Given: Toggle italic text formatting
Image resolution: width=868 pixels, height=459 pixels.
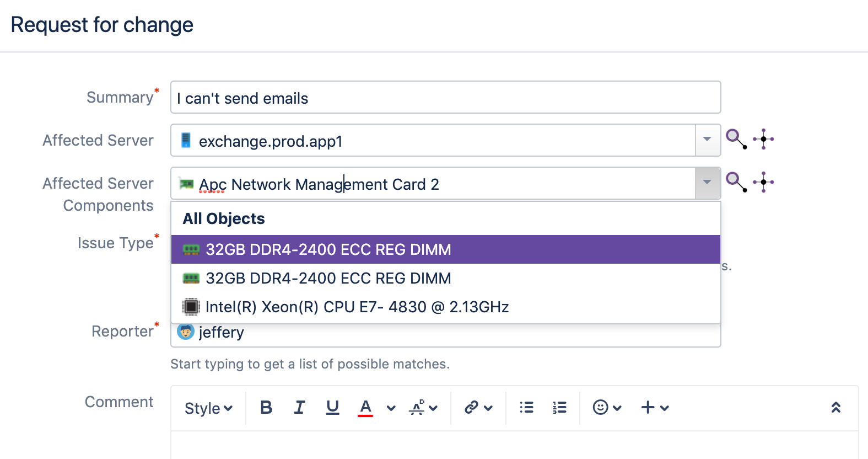Looking at the screenshot, I should 299,408.
